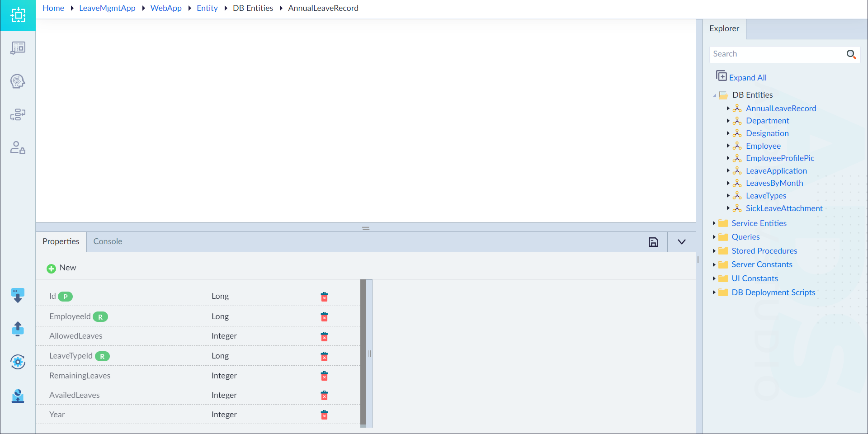Delete the LeaveTypeId field row
This screenshot has height=434, width=868.
[x=324, y=356]
